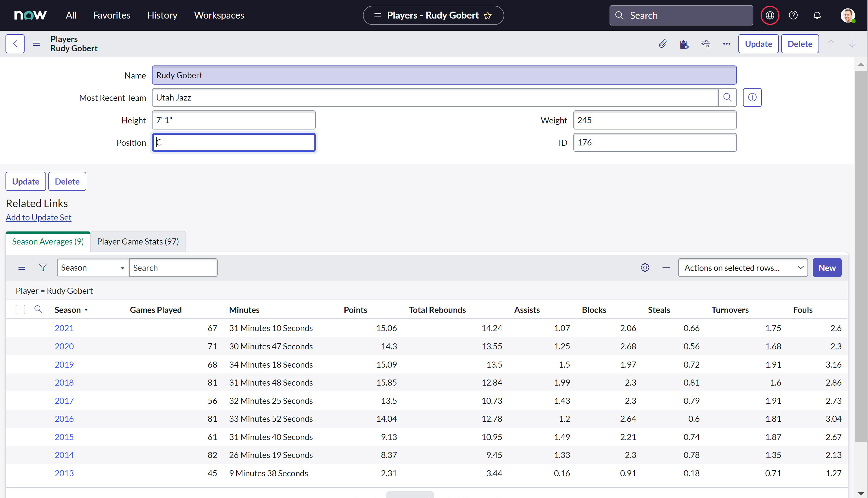Check the select all rows checkbox
868x498 pixels.
(x=21, y=309)
